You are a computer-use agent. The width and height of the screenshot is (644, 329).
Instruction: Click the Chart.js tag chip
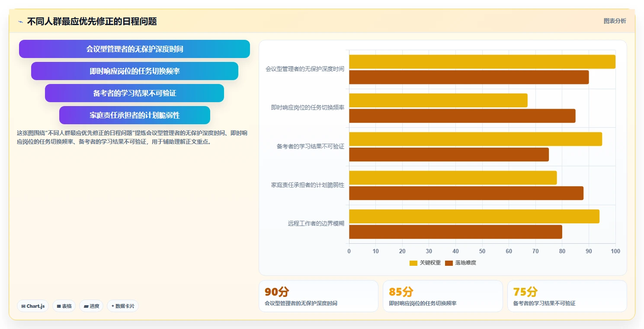tap(33, 306)
